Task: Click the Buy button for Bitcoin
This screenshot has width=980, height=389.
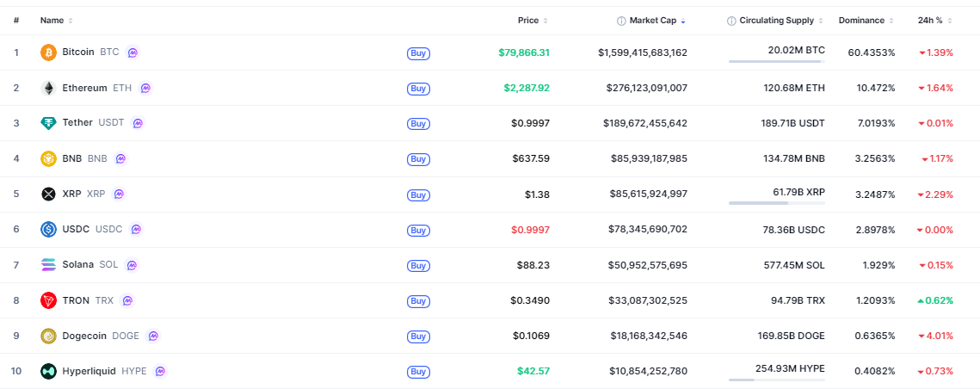Action: coord(418,53)
